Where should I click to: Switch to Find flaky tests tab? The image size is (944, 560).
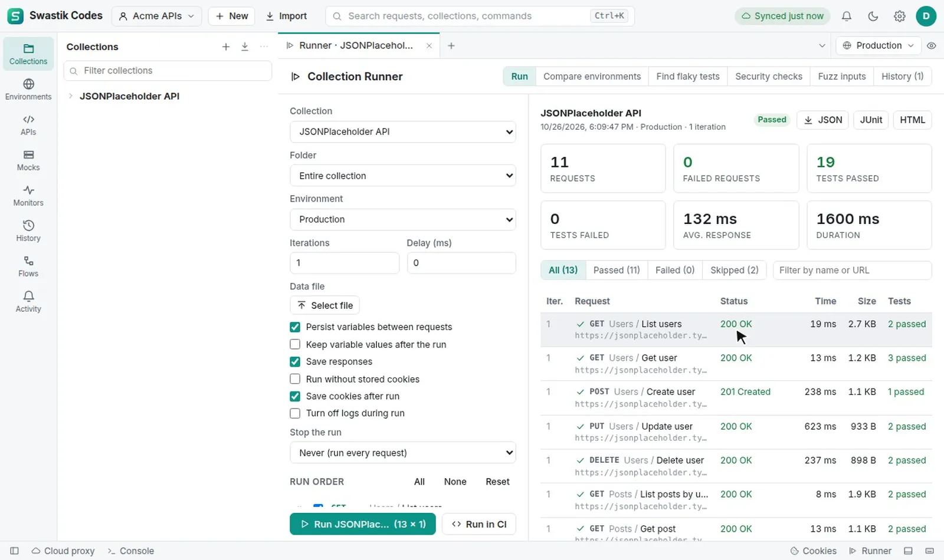coord(688,76)
